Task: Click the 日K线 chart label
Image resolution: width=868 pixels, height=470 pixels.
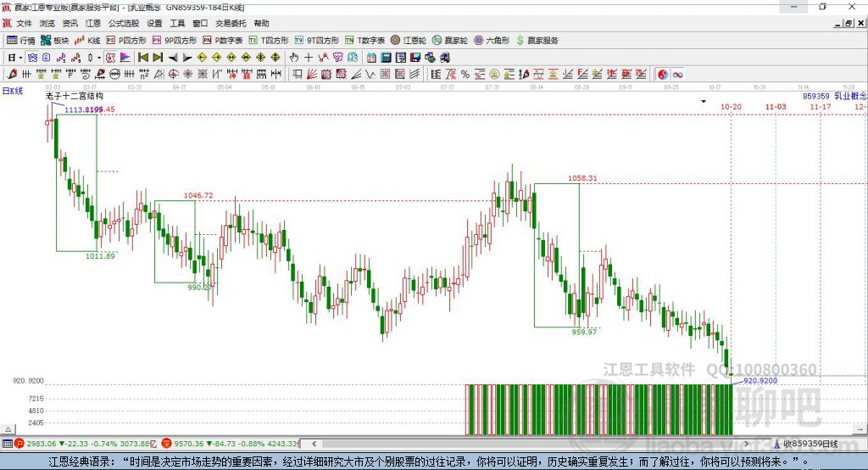Action: [x=13, y=91]
